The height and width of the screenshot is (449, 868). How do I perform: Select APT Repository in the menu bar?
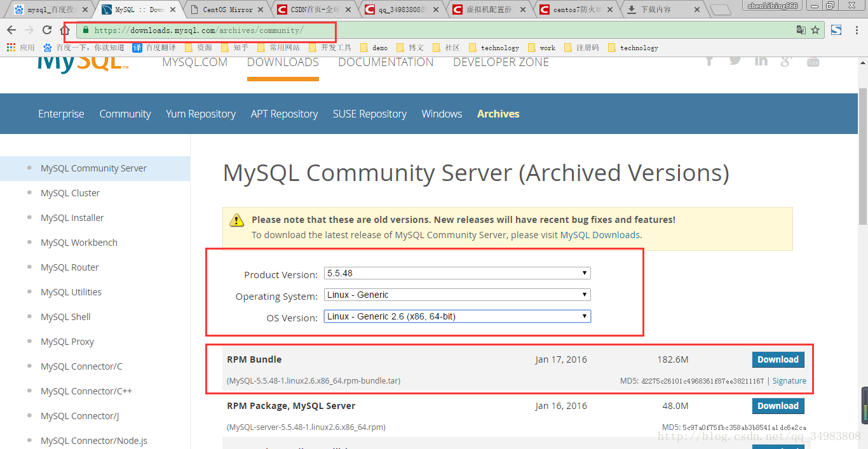coord(284,114)
